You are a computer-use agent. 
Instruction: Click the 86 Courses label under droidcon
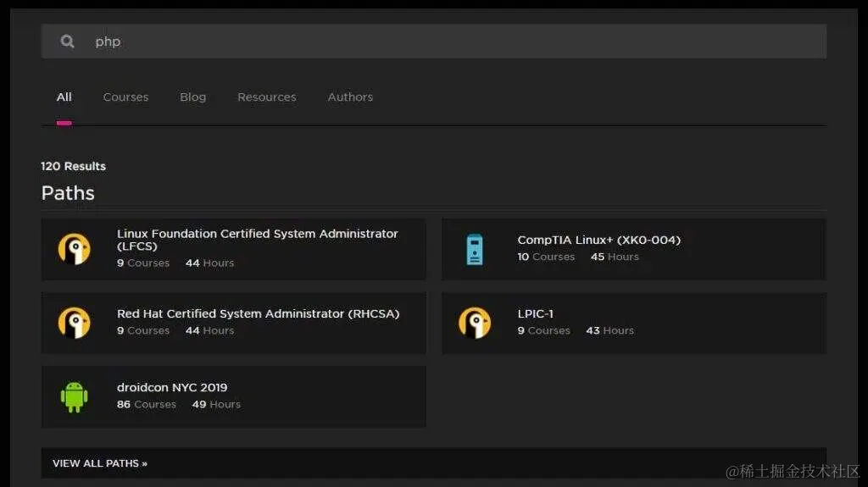146,405
